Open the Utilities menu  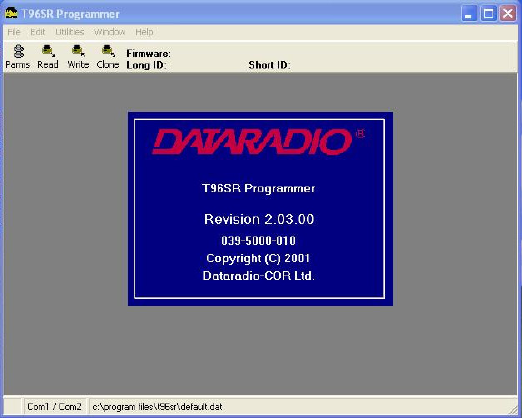click(70, 32)
